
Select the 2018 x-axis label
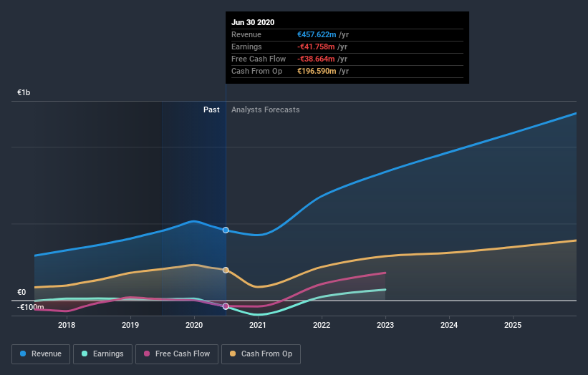[67, 325]
